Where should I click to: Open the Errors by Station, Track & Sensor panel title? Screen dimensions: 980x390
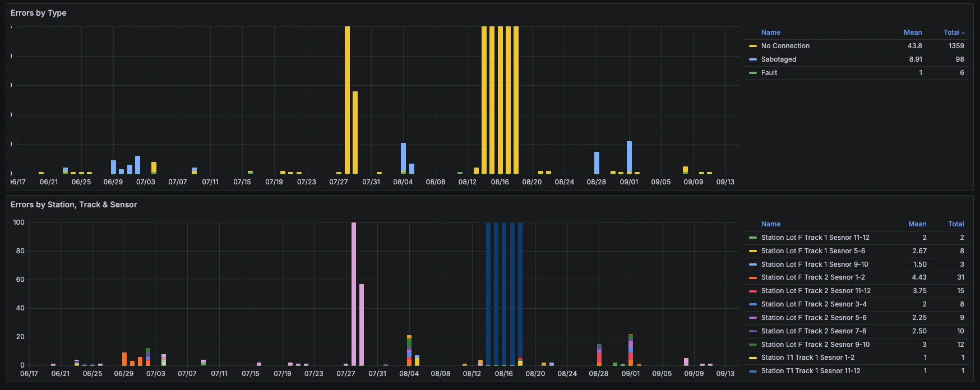(x=74, y=205)
